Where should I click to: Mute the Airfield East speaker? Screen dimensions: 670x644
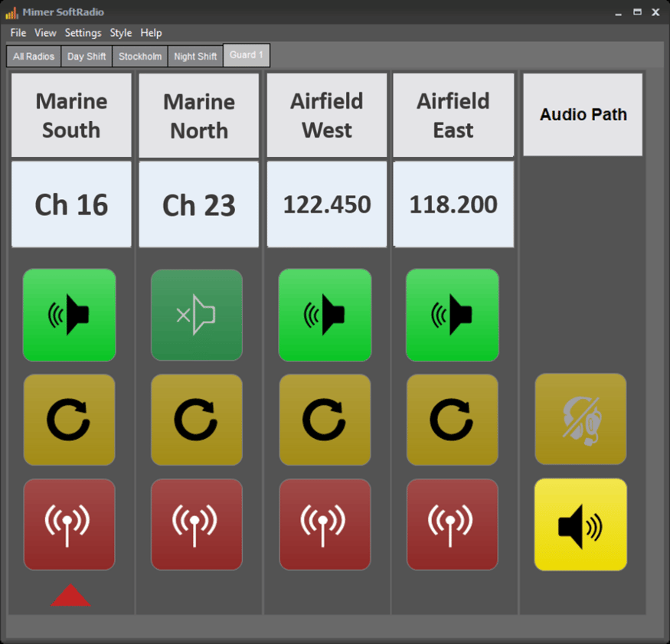[x=453, y=315]
